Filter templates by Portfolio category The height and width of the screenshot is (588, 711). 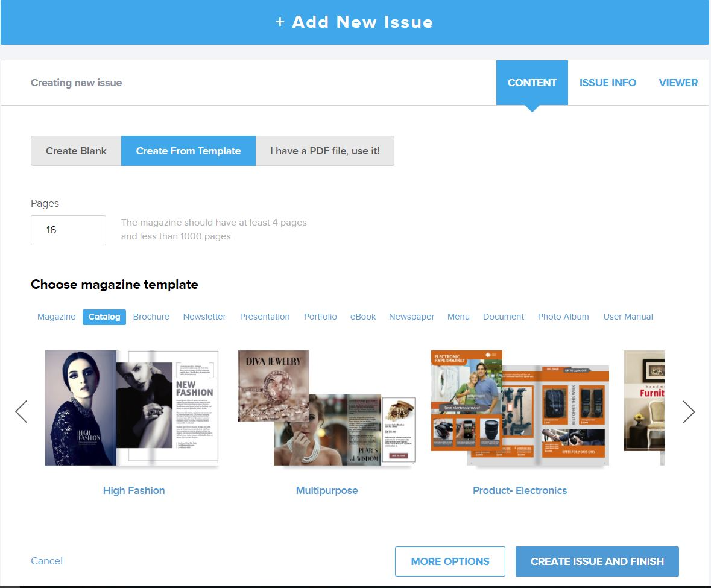(320, 317)
